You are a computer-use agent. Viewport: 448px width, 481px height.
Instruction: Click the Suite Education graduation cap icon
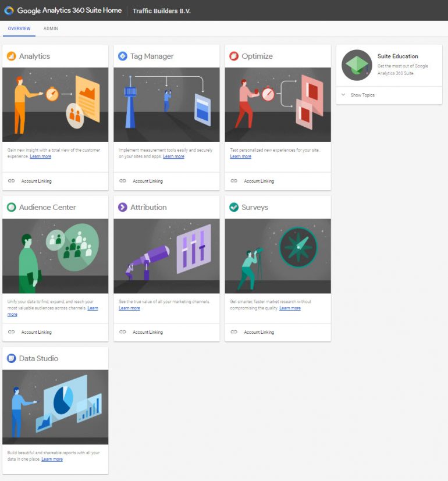click(x=357, y=65)
